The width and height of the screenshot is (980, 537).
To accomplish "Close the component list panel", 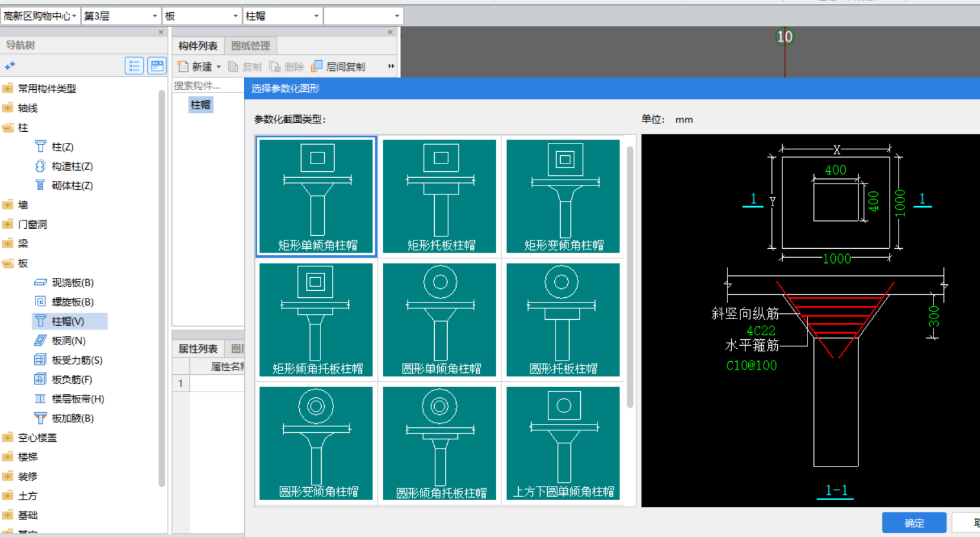I will click(390, 32).
